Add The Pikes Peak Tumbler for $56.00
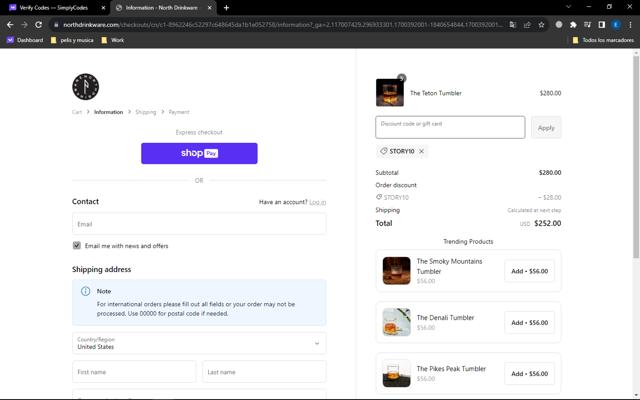This screenshot has width=640, height=400. coord(529,373)
